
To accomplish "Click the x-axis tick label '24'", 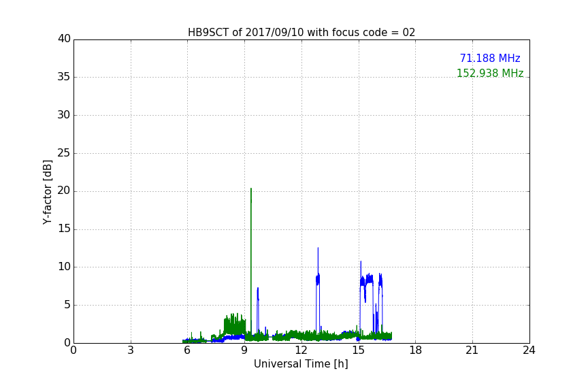I will pos(529,350).
